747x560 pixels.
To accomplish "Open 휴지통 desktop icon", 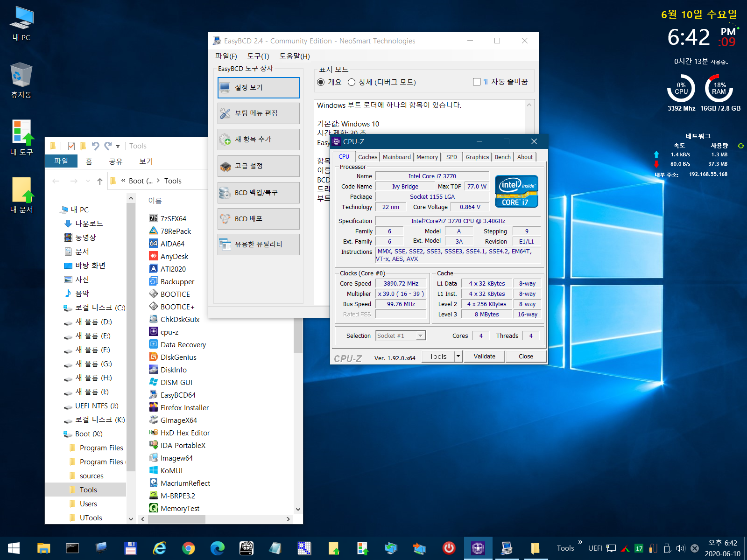I will pyautogui.click(x=21, y=80).
